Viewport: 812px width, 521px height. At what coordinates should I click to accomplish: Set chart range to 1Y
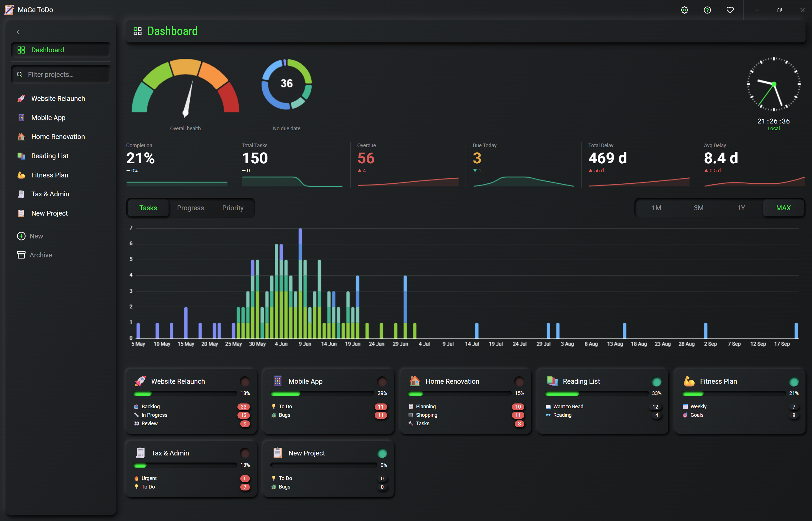pyautogui.click(x=741, y=208)
